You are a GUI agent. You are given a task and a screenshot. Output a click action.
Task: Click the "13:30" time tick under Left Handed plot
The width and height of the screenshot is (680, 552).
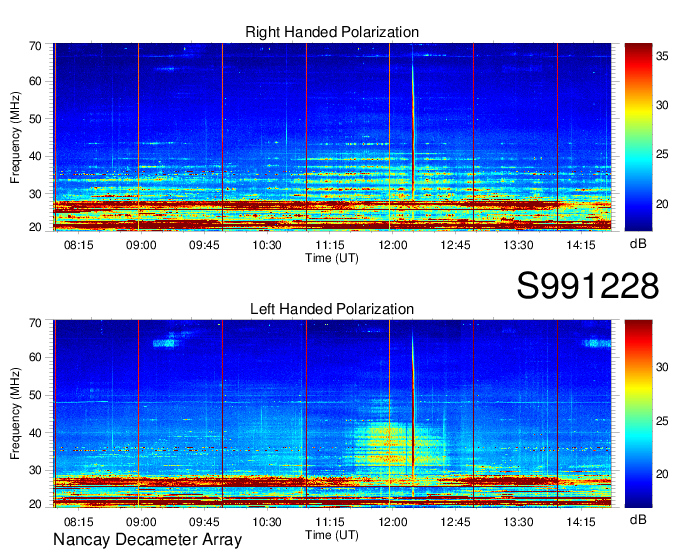pyautogui.click(x=518, y=522)
